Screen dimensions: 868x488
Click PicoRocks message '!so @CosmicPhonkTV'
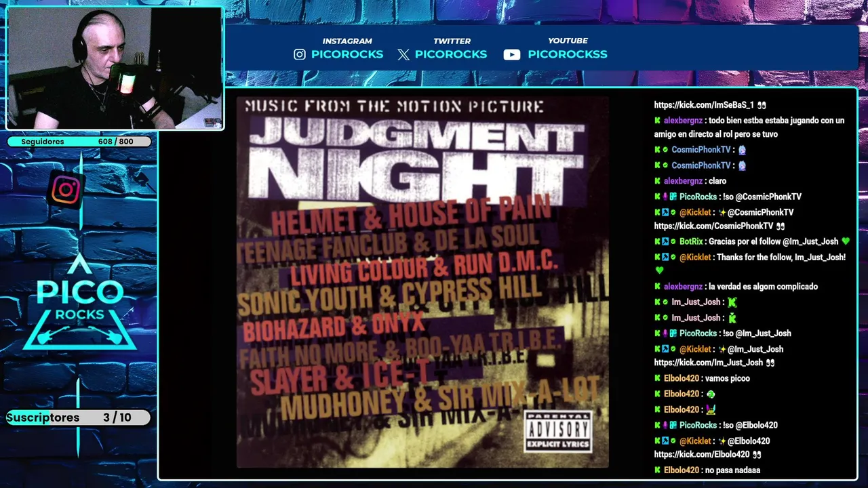tap(728, 197)
